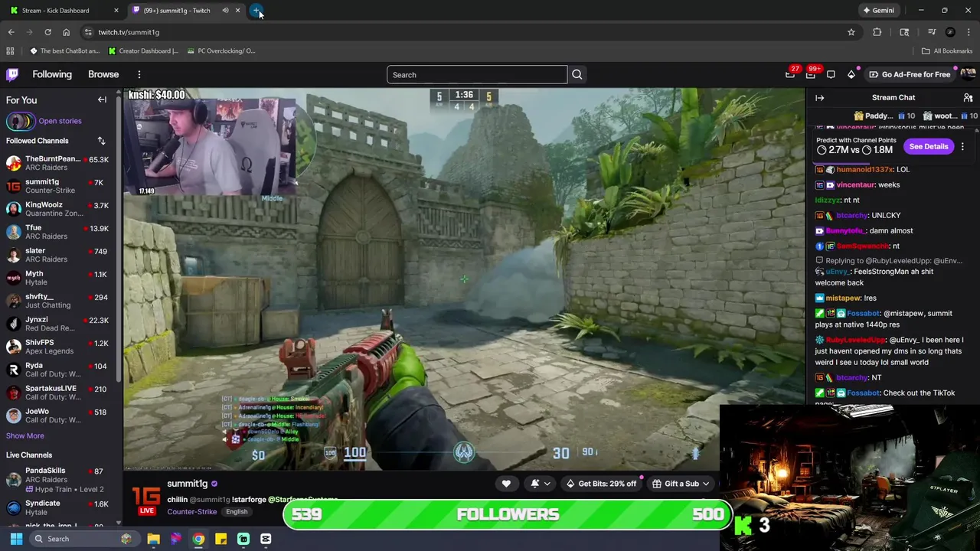
Task: Click Go Ad-Free for Free
Action: pyautogui.click(x=910, y=74)
